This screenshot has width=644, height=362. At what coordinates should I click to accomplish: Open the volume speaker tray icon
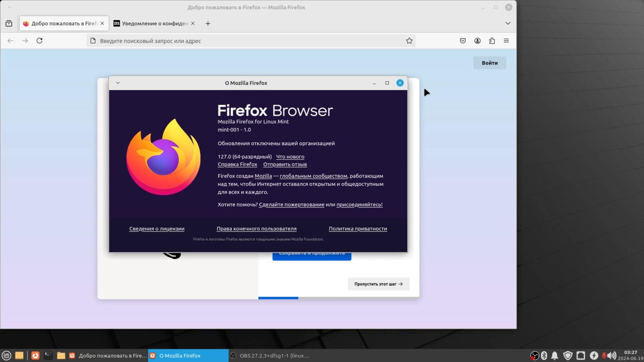[612, 355]
